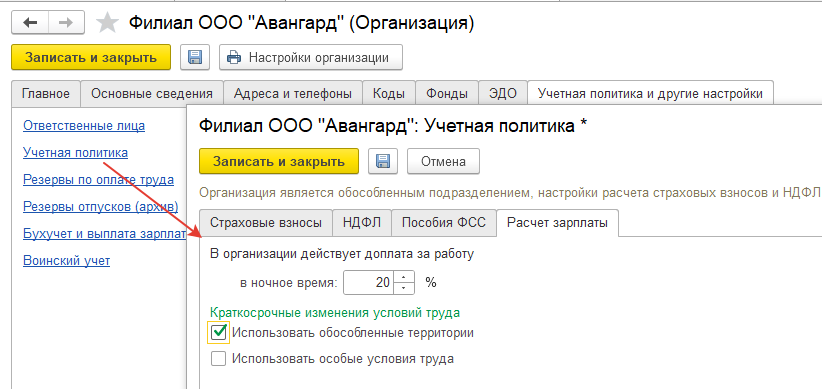Uncheck Использовать обособленные территории checkbox
Image resolution: width=822 pixels, height=389 pixels.
click(219, 332)
